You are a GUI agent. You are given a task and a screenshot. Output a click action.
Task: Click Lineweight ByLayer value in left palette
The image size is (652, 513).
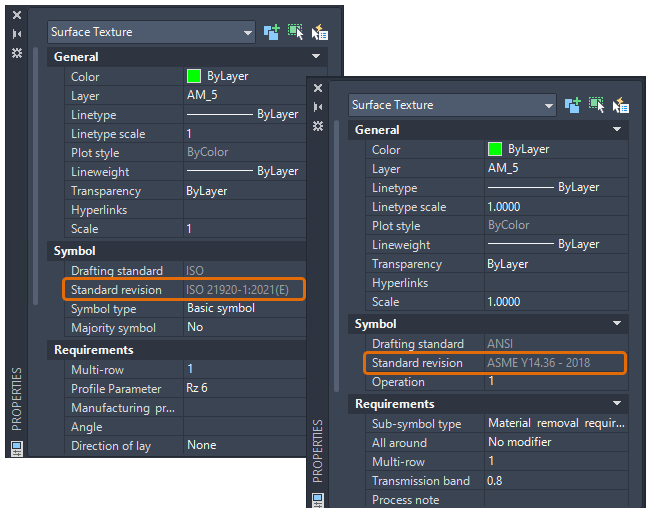244,171
